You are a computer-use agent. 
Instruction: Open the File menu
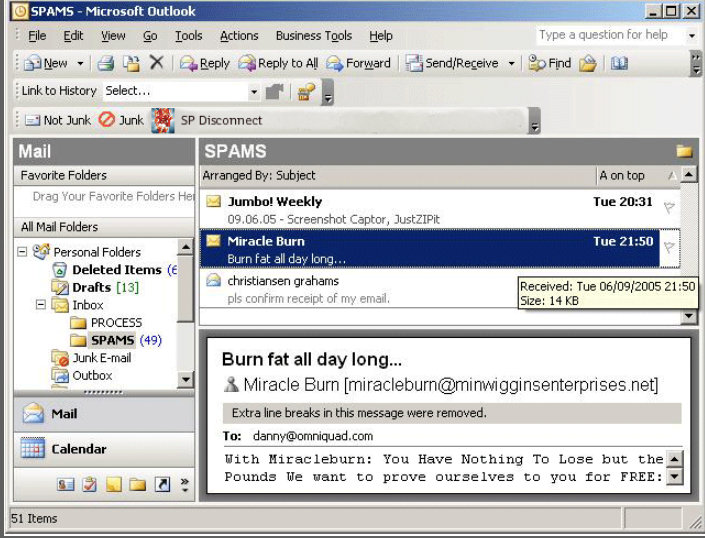point(37,36)
